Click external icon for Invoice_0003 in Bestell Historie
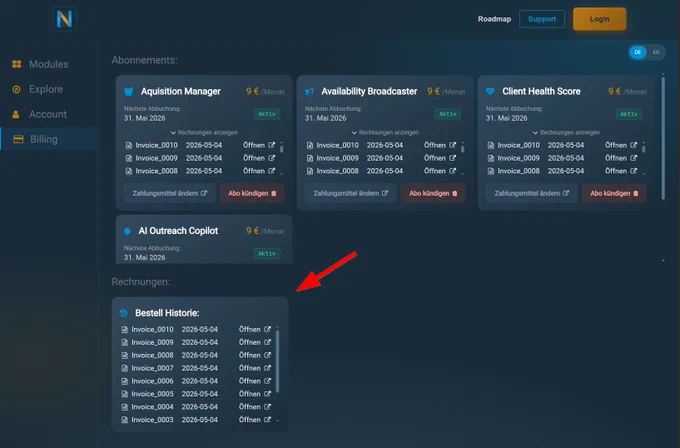The width and height of the screenshot is (680, 448). click(268, 419)
